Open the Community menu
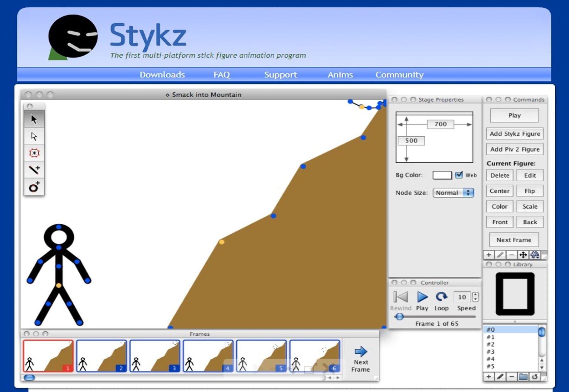This screenshot has width=569, height=392. point(399,75)
